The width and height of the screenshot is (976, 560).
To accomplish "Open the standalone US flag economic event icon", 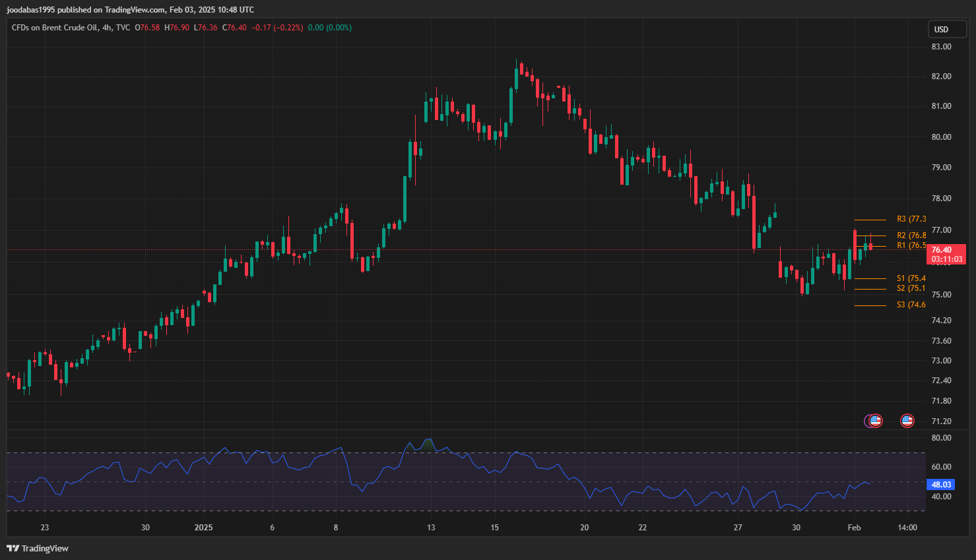I will (x=907, y=421).
